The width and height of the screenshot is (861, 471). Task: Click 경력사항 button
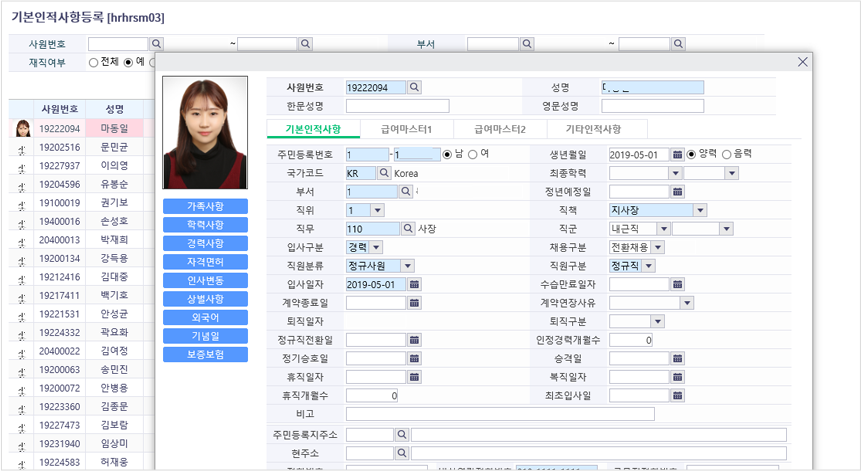click(x=205, y=243)
